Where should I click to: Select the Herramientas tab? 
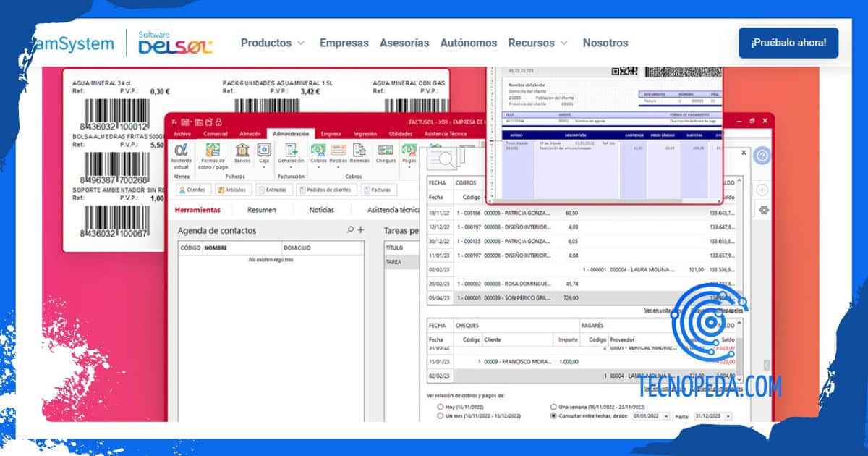pos(197,209)
